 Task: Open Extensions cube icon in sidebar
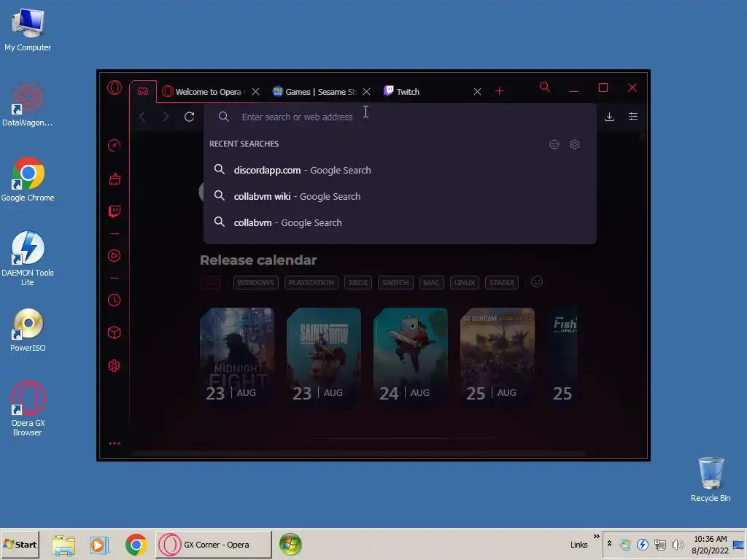[115, 332]
